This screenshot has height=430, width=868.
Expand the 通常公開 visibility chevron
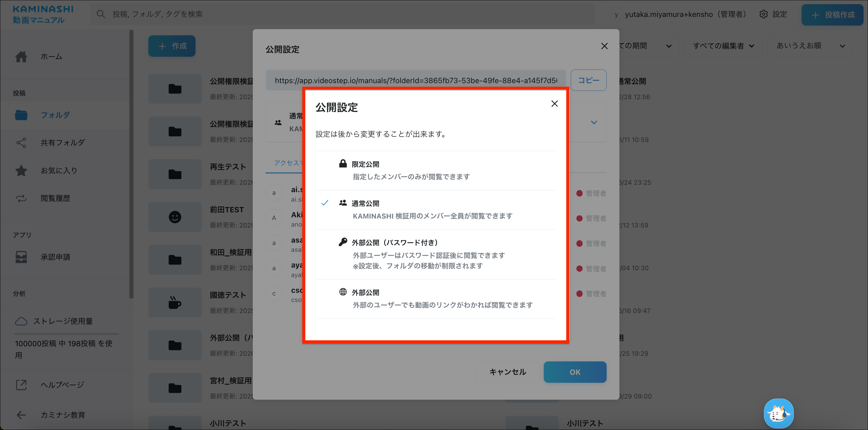[x=594, y=122]
